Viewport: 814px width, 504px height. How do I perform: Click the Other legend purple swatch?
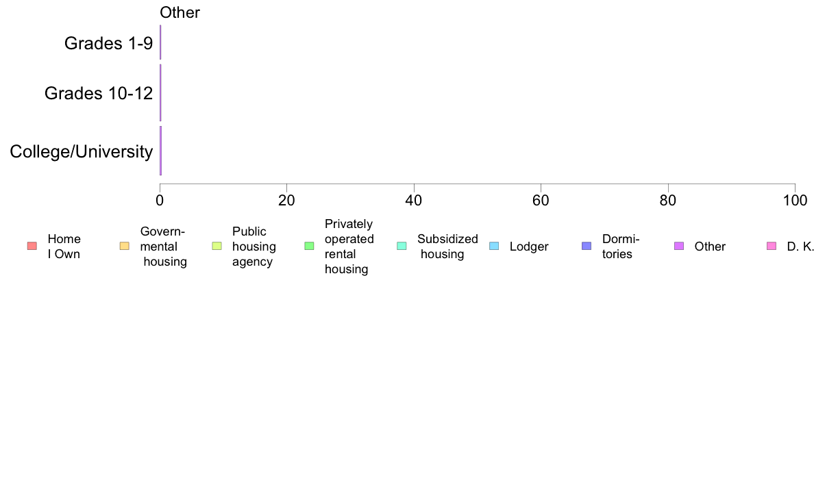pos(679,246)
